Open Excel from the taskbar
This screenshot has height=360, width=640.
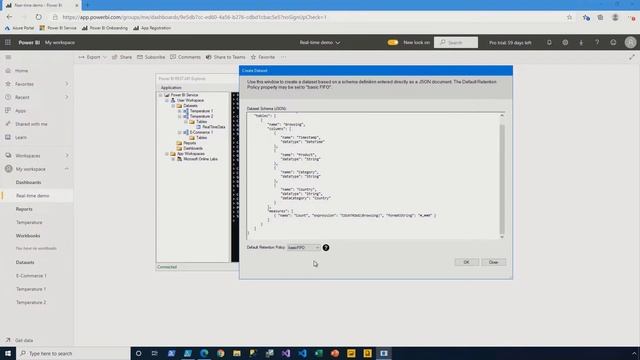[x=318, y=353]
